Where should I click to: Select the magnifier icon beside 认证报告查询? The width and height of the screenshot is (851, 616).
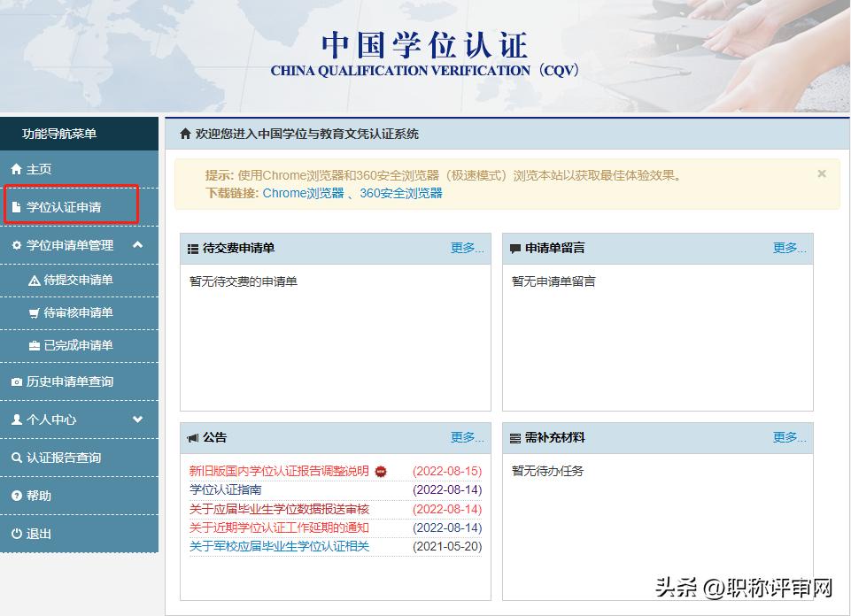[x=16, y=458]
